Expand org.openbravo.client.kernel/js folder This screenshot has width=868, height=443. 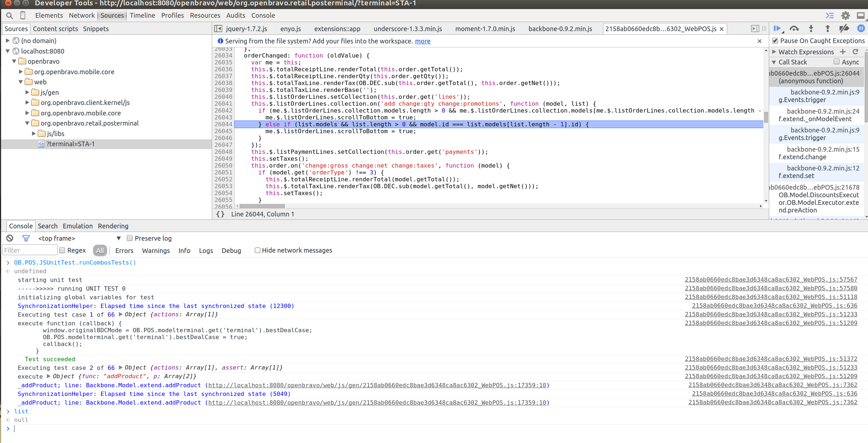[27, 102]
